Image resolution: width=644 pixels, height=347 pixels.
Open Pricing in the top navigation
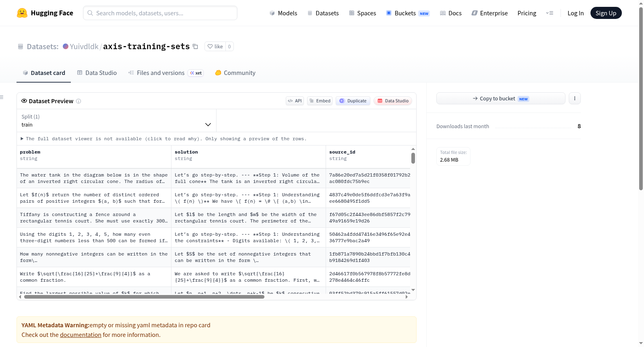pos(527,13)
